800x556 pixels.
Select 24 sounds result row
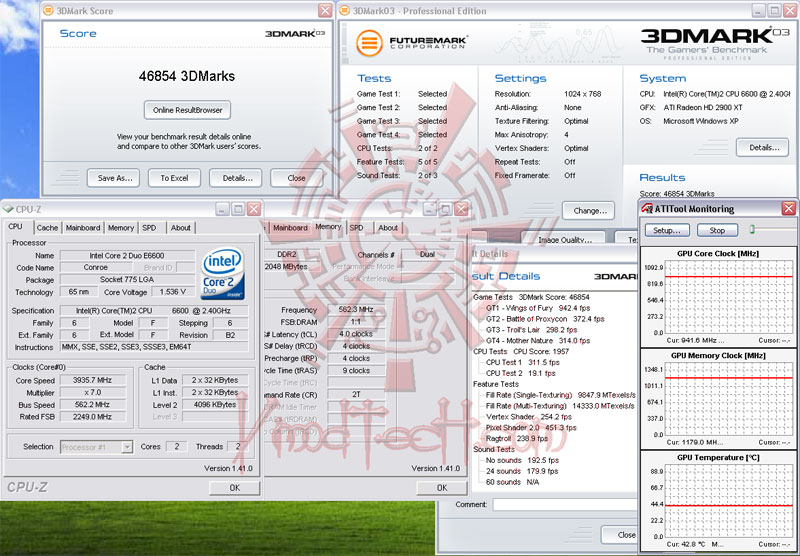[x=521, y=471]
